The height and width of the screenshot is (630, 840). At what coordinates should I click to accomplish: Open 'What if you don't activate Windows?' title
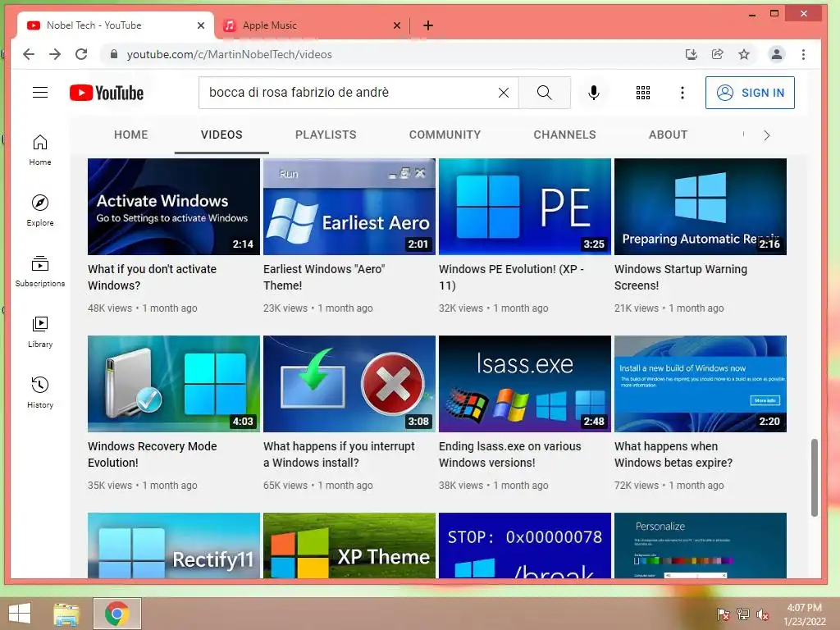pos(152,277)
